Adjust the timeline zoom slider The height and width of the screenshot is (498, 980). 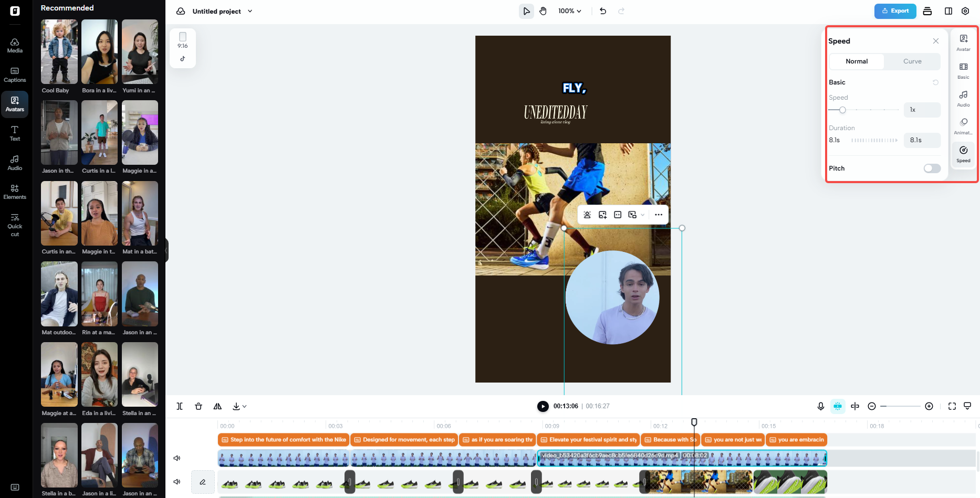tap(901, 406)
